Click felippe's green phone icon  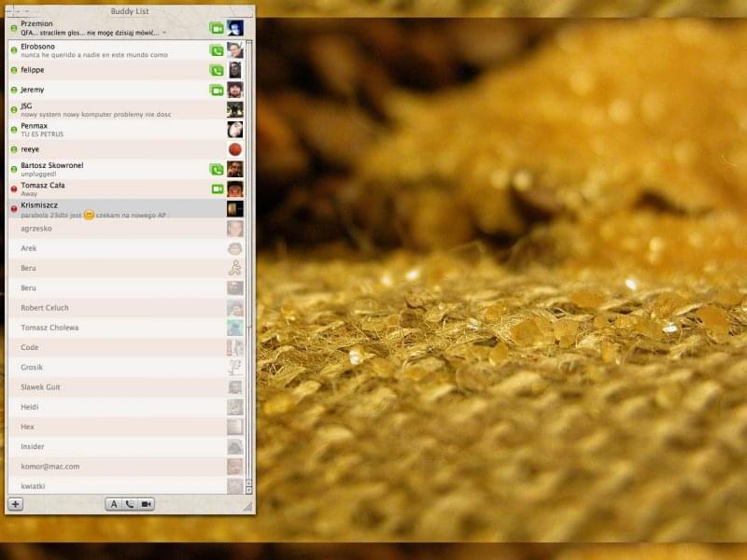click(x=217, y=70)
